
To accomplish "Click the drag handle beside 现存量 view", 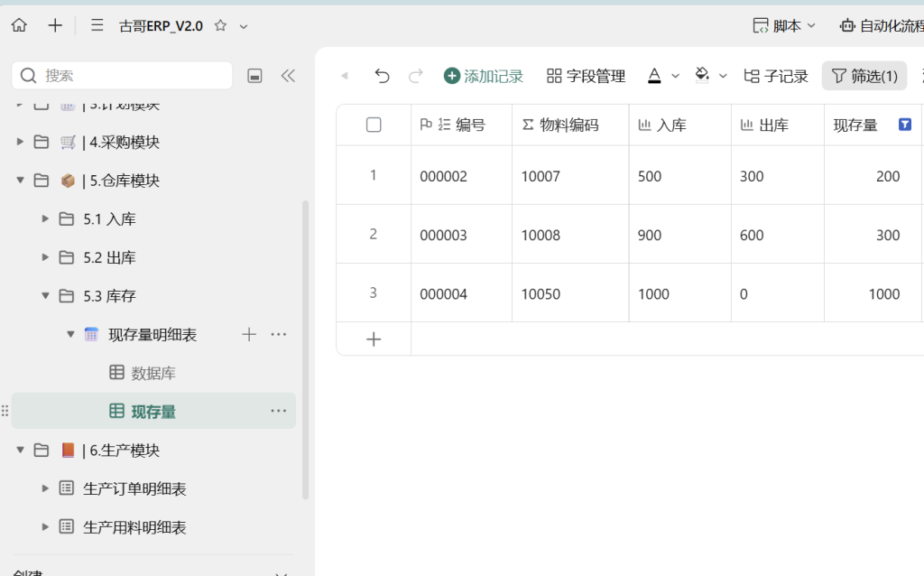I will (5, 411).
